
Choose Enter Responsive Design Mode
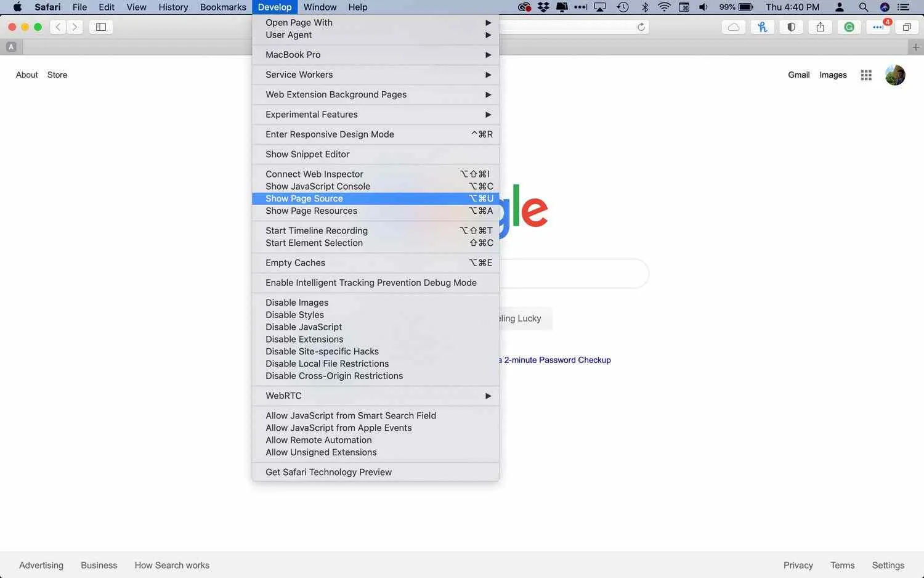tap(376, 134)
